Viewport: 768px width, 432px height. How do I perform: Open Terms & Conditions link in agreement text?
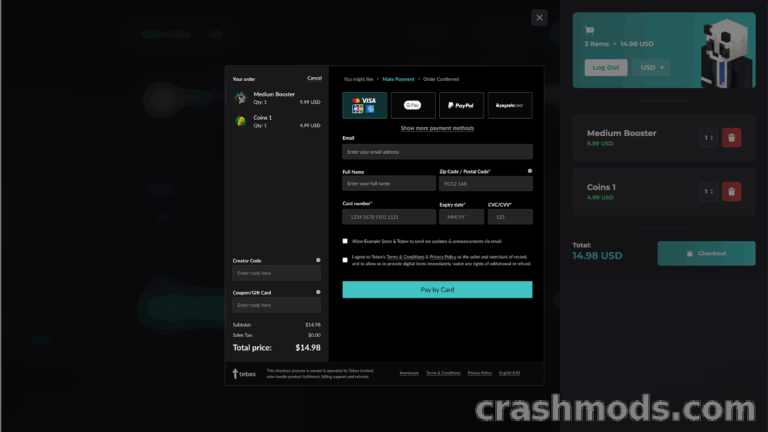coord(405,257)
